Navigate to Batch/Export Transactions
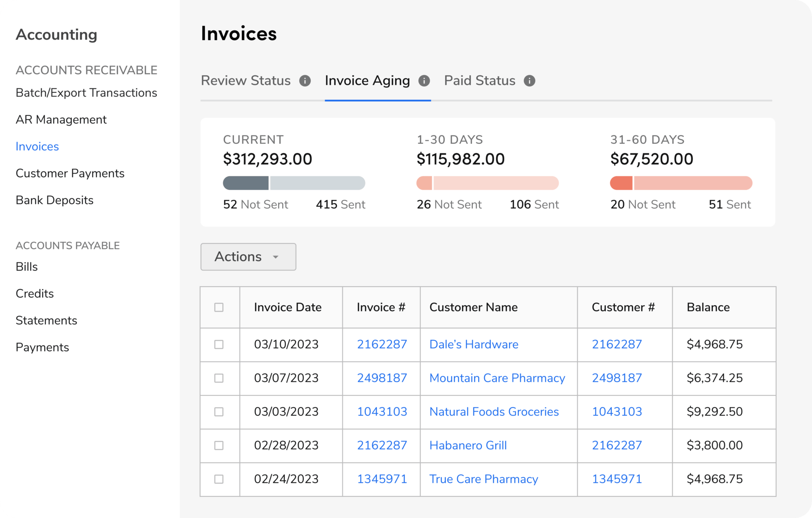Screen dimensions: 812x518 pos(86,93)
